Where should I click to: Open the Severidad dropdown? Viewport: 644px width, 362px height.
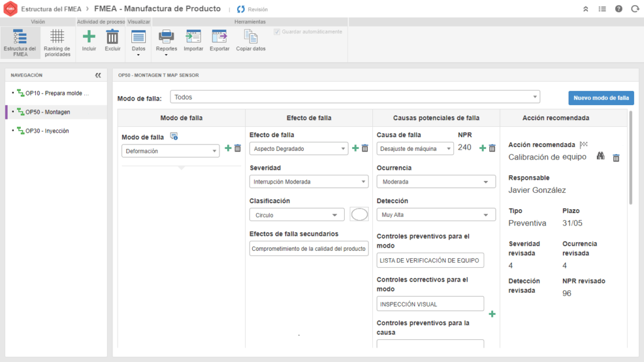pyautogui.click(x=309, y=182)
